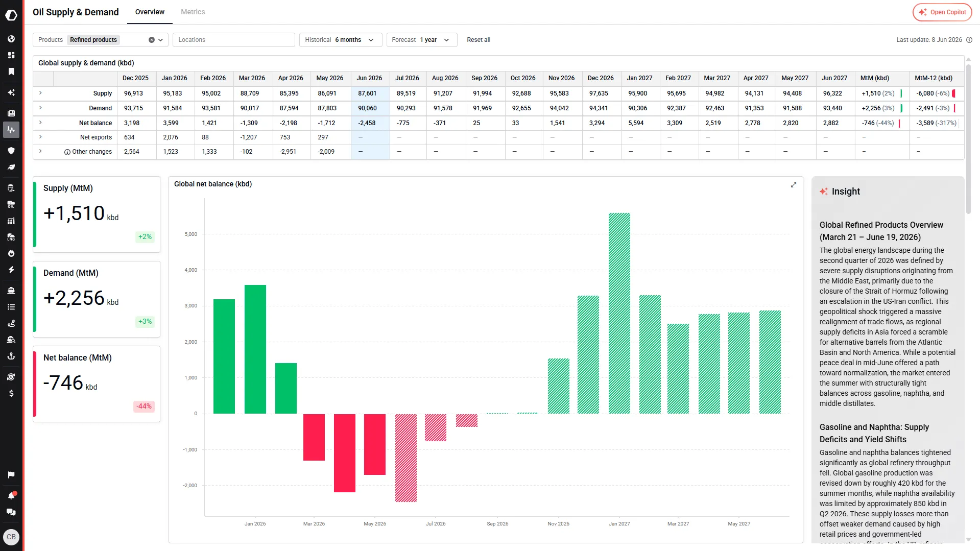The width and height of the screenshot is (980, 551).
Task: Open the Historical 6 months dropdown
Action: (341, 40)
